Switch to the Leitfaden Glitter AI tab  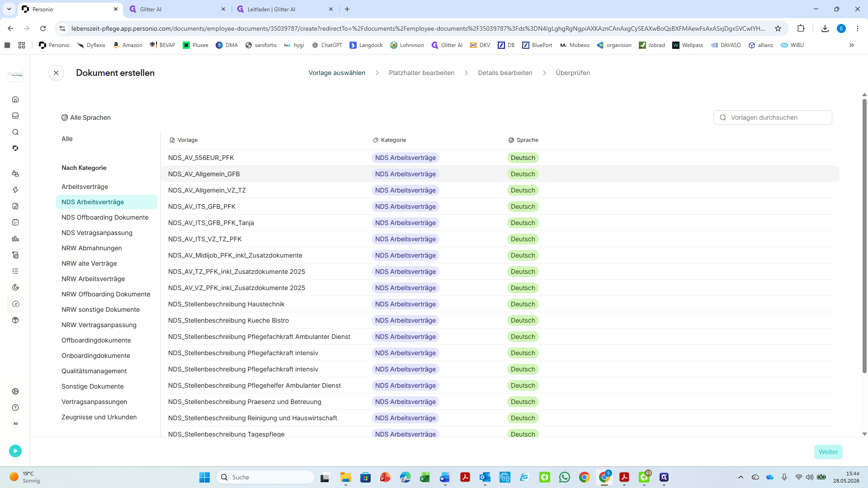pos(285,9)
